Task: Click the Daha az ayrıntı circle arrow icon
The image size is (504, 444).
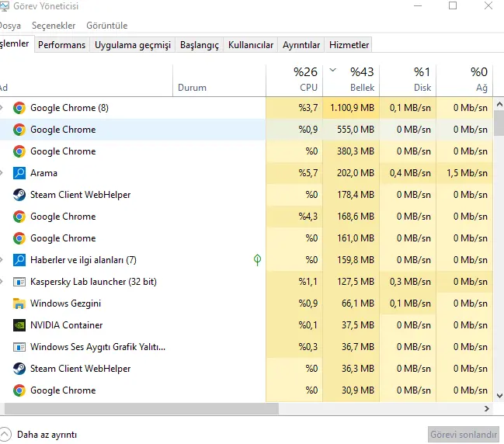Action: click(x=5, y=435)
